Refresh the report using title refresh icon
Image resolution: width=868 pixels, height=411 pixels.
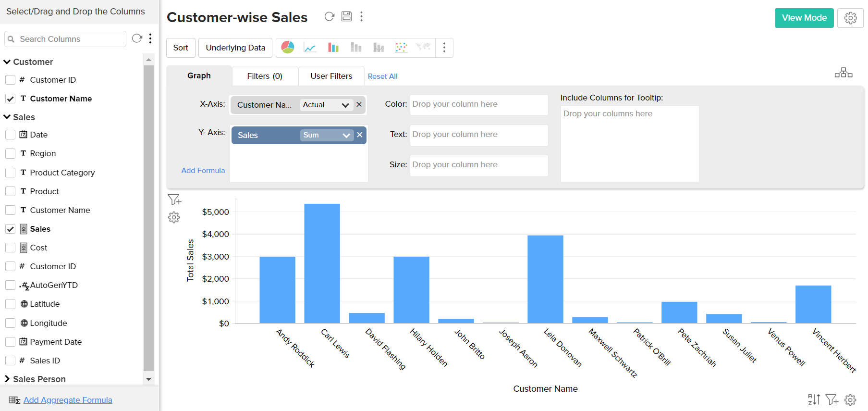click(x=329, y=16)
